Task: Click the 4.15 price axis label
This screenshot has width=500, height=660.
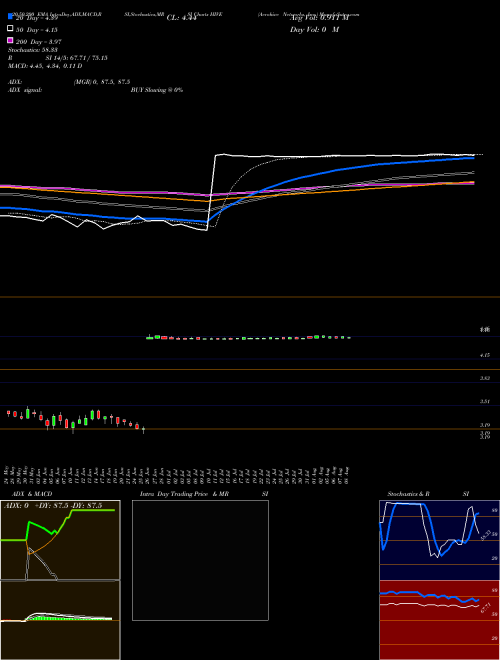Action: pyautogui.click(x=485, y=355)
